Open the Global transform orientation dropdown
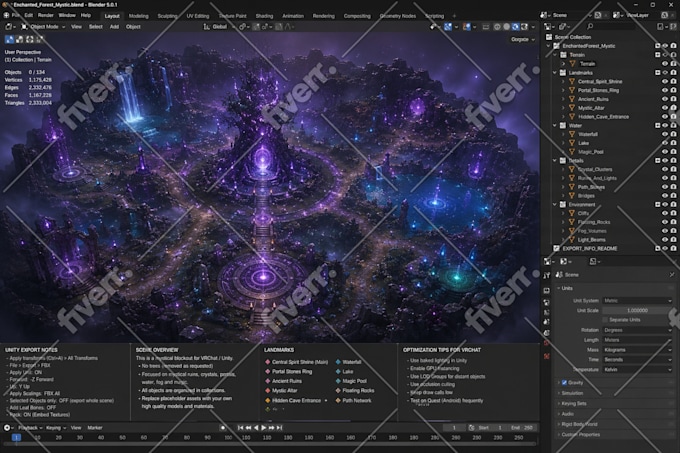The width and height of the screenshot is (680, 453). coord(219,27)
